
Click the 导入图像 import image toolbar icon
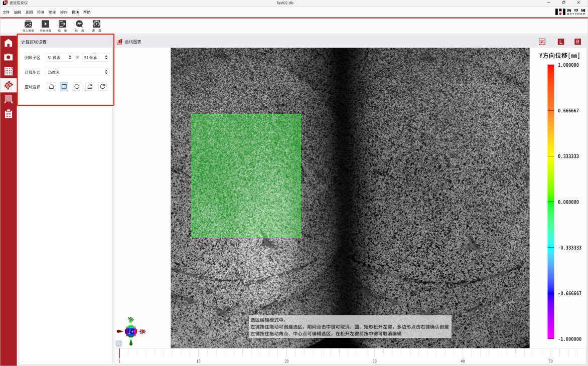pyautogui.click(x=28, y=24)
